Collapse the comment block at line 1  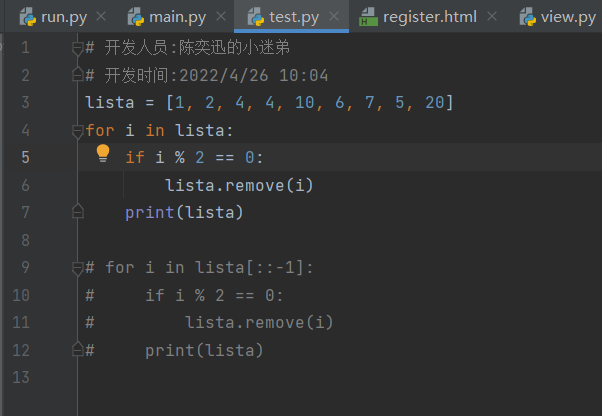(x=78, y=48)
